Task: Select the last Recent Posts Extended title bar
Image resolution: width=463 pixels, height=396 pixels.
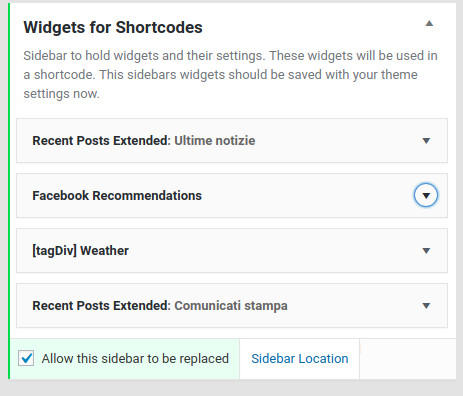Action: coord(232,306)
